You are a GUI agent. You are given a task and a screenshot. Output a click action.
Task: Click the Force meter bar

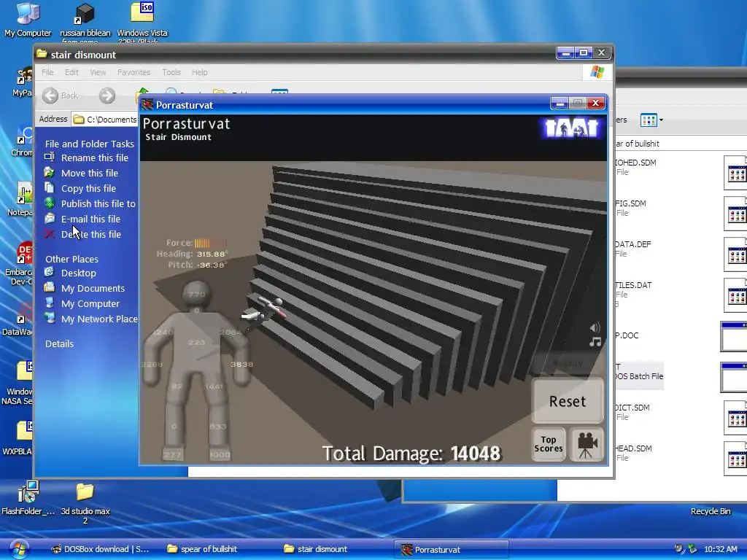coord(210,243)
